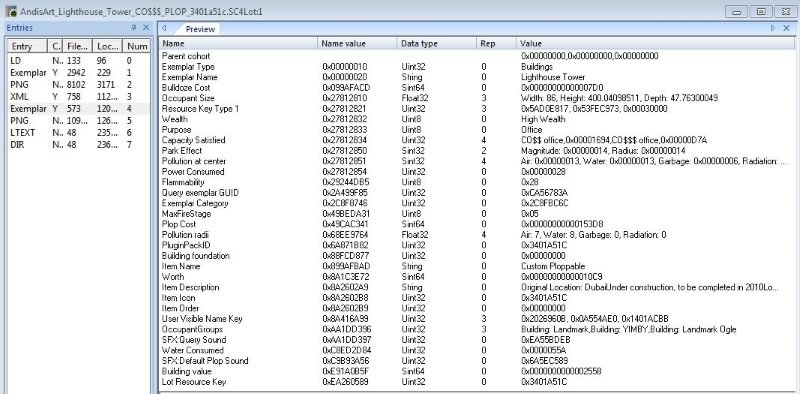Select the Plop Cost property
Viewport: 800px width, 394px height.
click(477, 224)
